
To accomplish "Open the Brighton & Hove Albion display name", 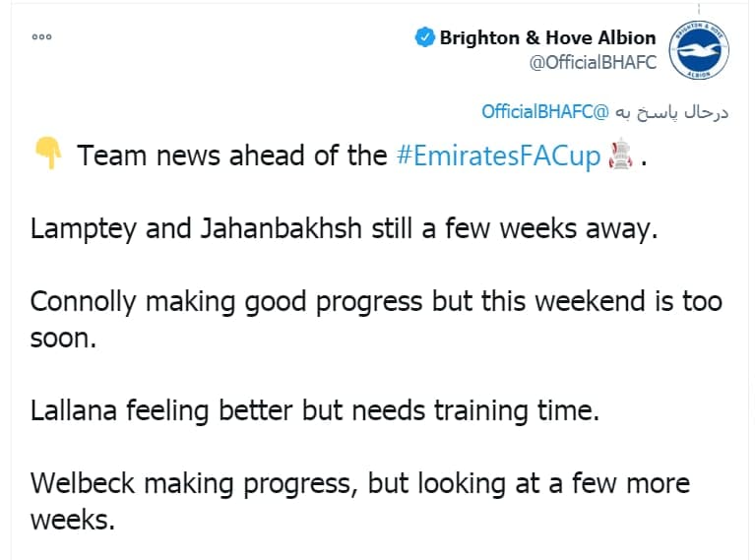I will point(547,37).
